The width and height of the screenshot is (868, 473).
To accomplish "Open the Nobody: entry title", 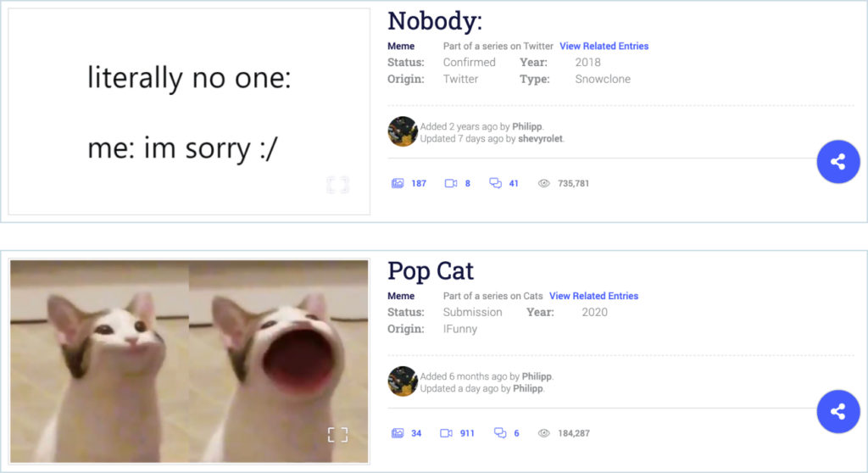I will tap(435, 21).
